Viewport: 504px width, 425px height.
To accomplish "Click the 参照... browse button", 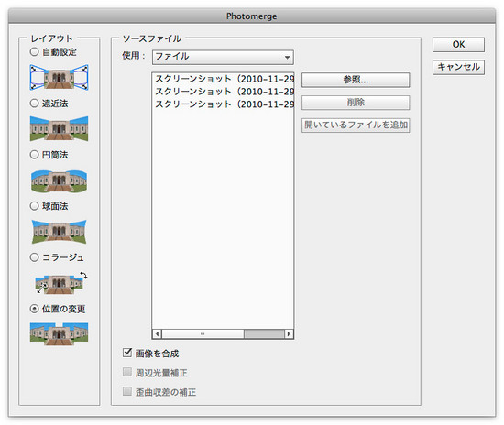I will click(x=356, y=80).
